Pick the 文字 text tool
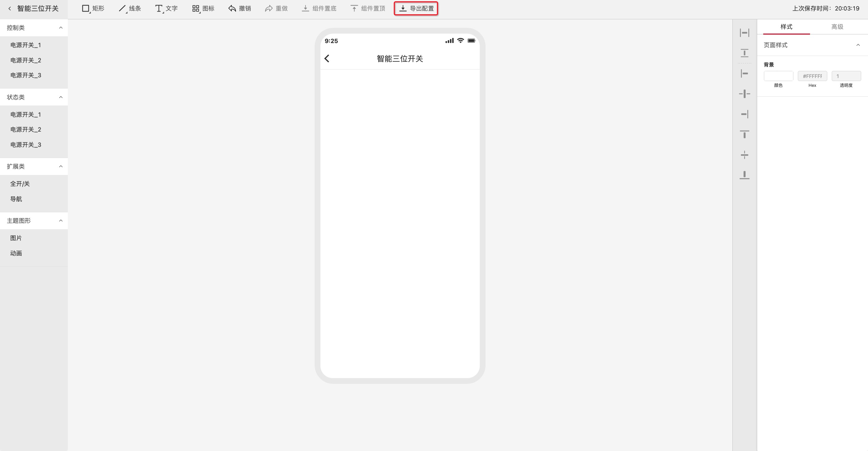The height and width of the screenshot is (451, 868). click(x=166, y=8)
